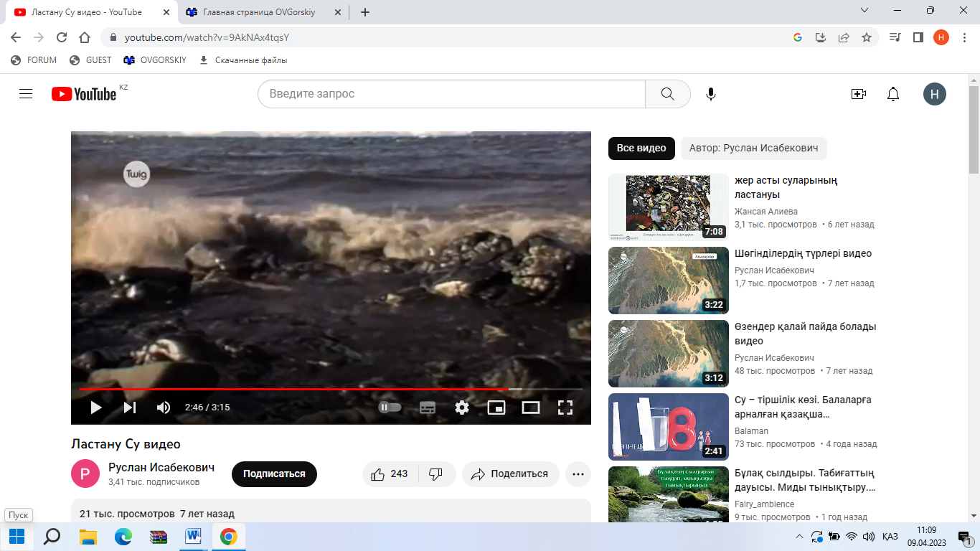Click the search magnifier button
Viewport: 980px width, 551px height.
click(668, 94)
